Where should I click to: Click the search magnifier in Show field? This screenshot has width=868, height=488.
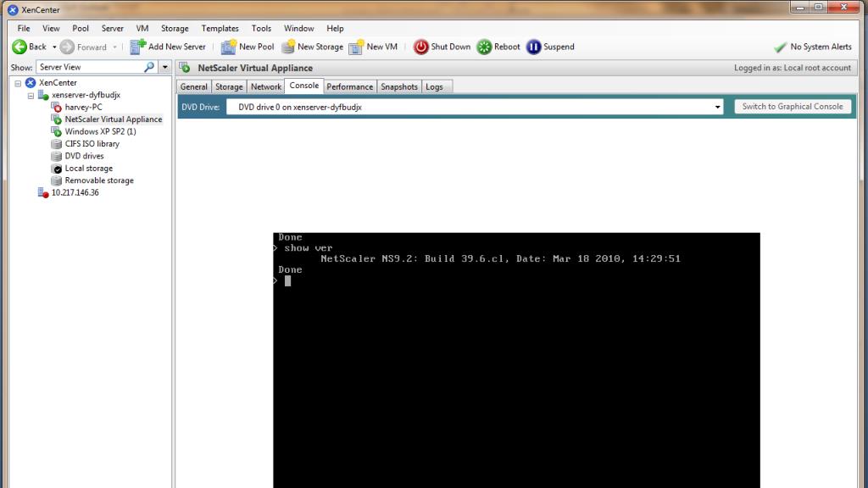click(149, 67)
